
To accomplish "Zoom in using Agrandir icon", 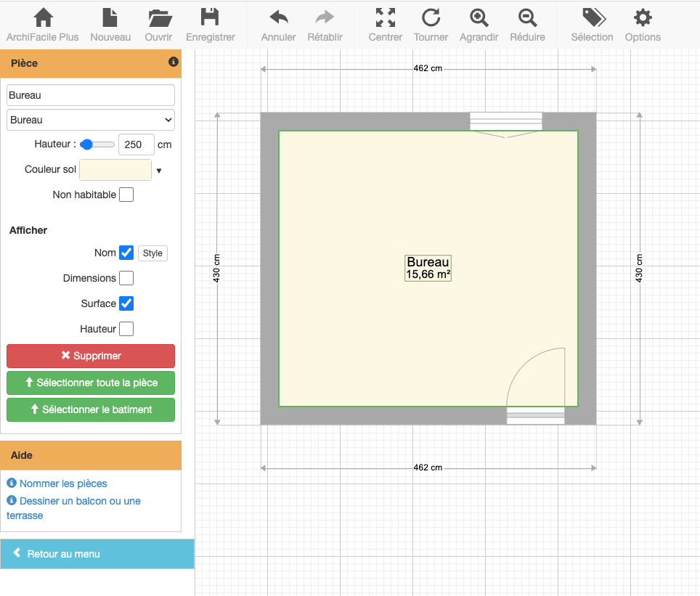I will 479,19.
